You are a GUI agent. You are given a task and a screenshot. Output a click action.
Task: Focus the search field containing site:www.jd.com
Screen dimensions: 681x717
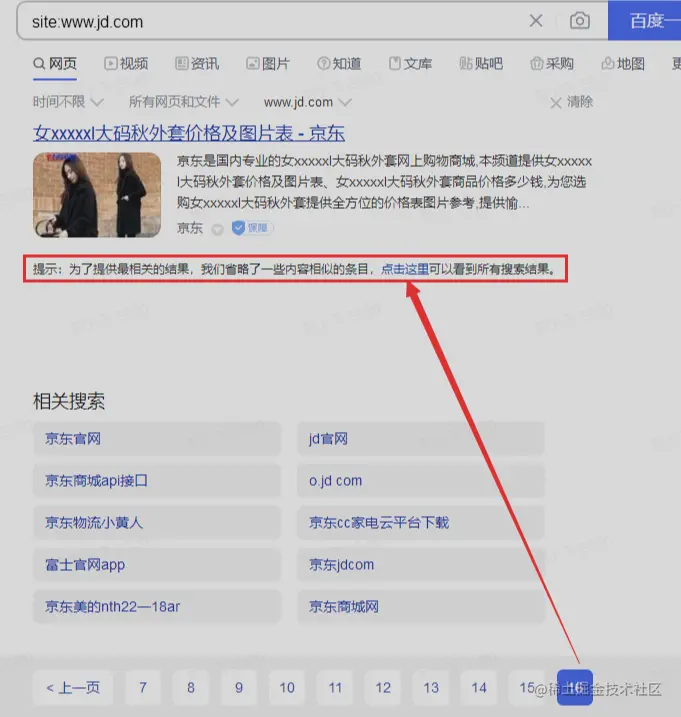pos(274,21)
